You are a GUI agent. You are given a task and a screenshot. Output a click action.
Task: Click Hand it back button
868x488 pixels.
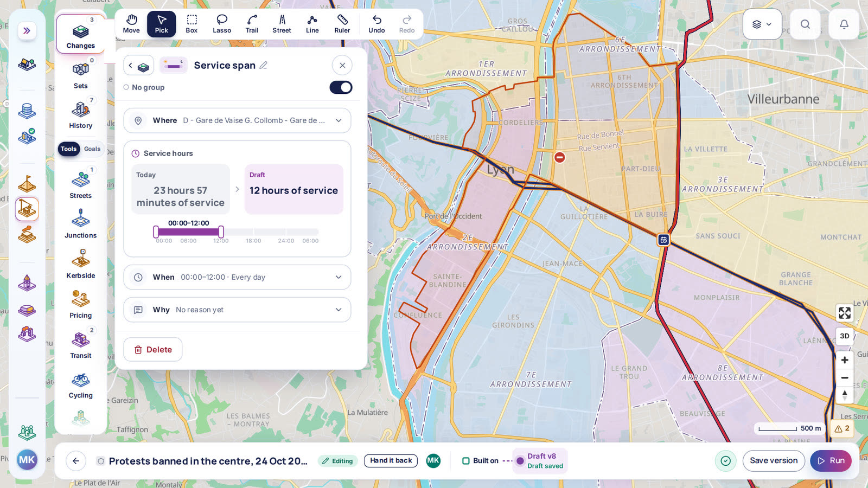pyautogui.click(x=391, y=461)
